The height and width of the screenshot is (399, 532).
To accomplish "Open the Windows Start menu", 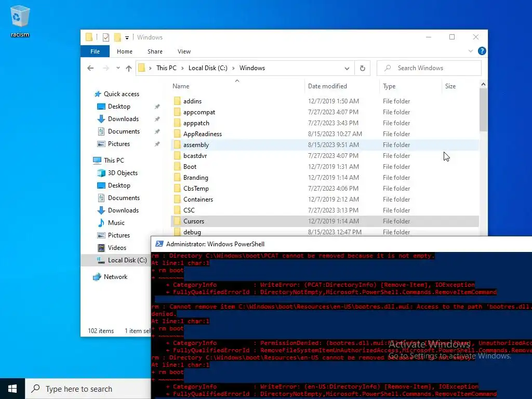I will (12, 389).
